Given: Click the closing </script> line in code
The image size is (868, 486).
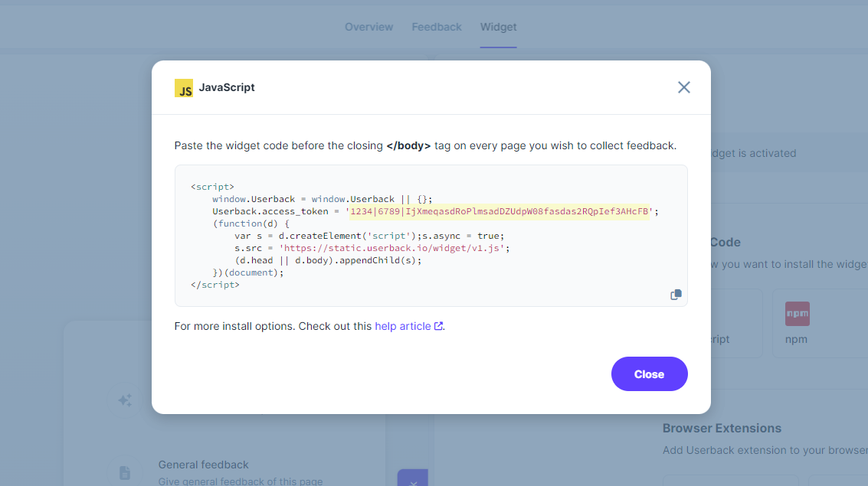Looking at the screenshot, I should [215, 285].
